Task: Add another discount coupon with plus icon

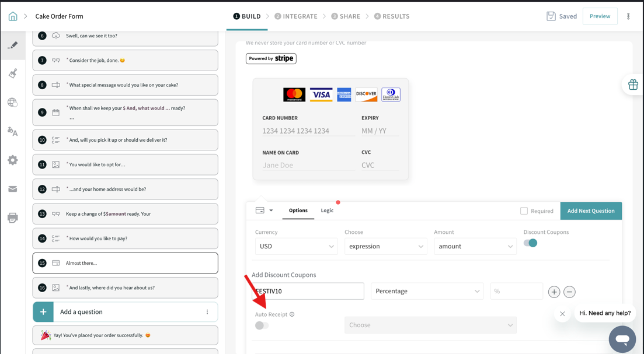Action: (x=554, y=292)
